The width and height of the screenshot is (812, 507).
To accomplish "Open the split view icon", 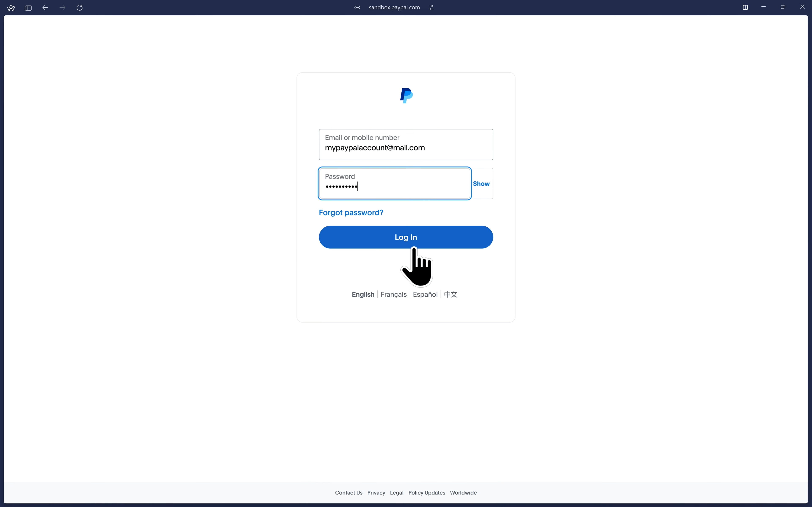I will [x=745, y=7].
